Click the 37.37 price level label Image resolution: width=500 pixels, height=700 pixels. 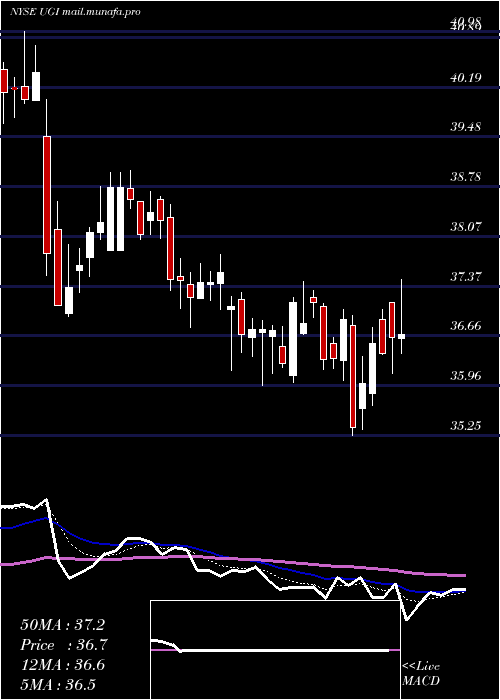466,276
